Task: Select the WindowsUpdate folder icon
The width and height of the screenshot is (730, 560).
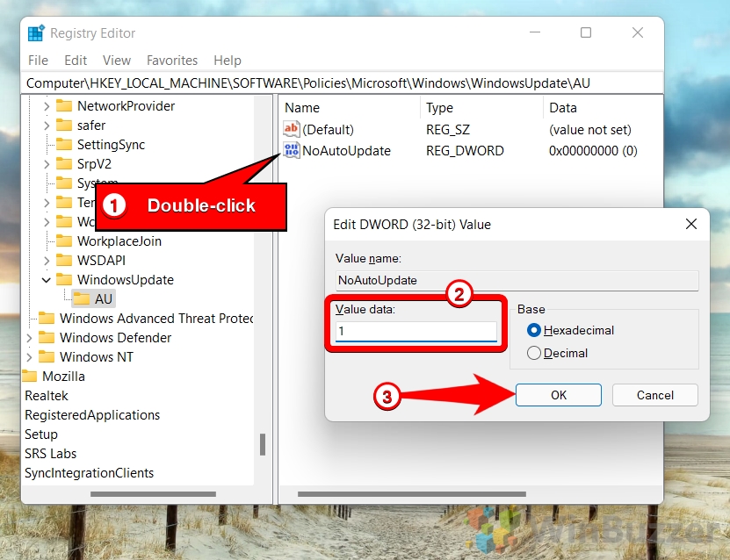Action: pyautogui.click(x=64, y=279)
